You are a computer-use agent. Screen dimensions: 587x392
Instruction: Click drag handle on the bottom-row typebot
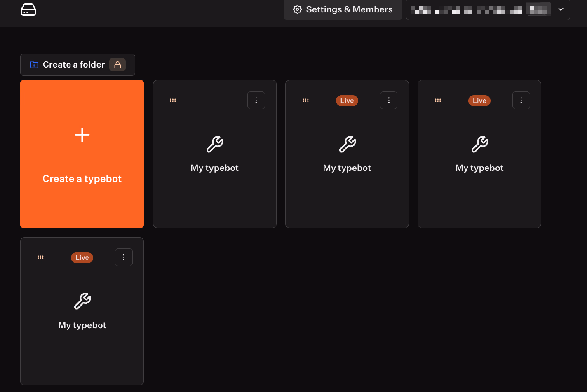coord(40,257)
